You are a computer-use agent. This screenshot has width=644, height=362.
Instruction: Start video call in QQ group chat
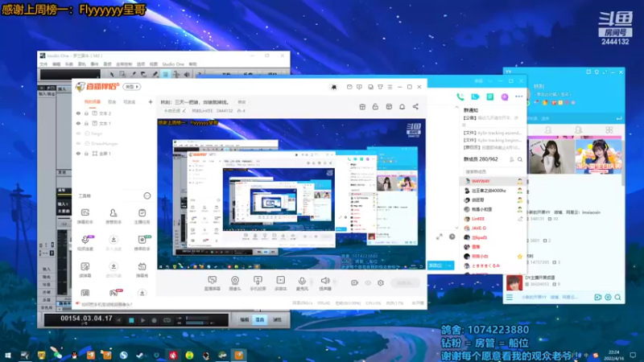click(x=475, y=97)
